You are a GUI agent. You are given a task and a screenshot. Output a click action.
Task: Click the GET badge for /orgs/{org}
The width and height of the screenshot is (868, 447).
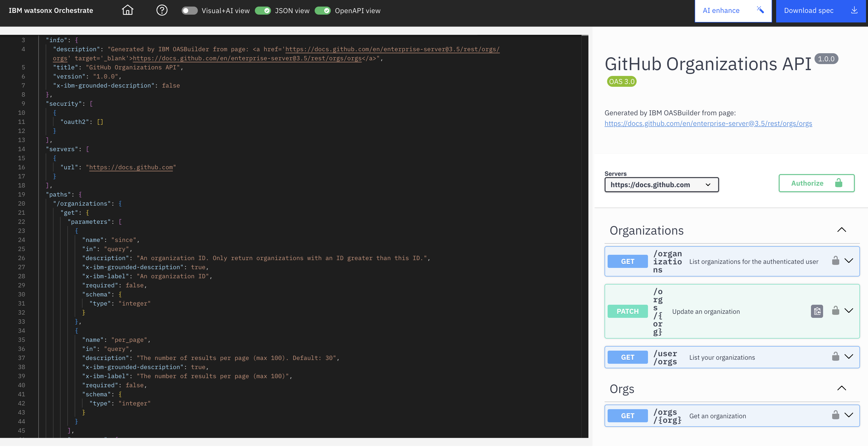(x=628, y=416)
